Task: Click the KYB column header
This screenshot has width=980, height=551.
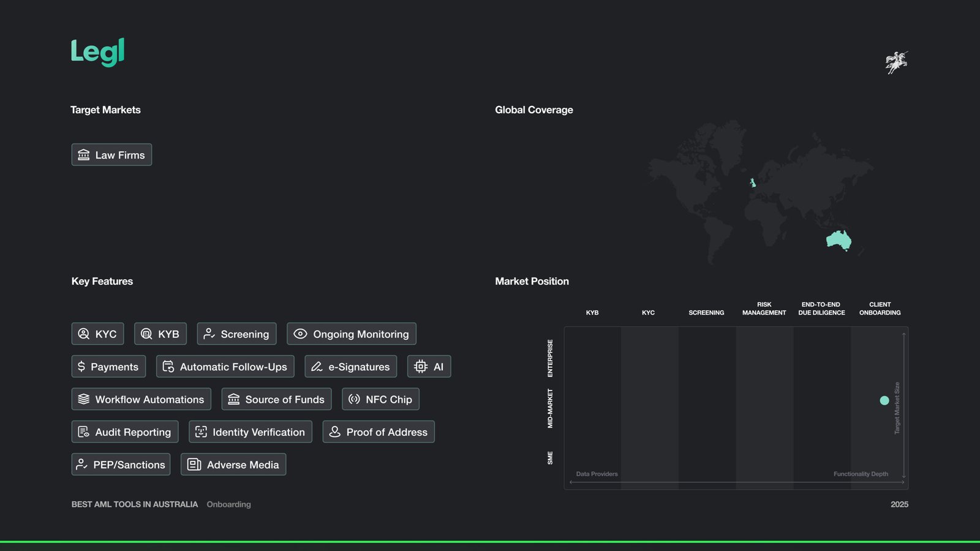Action: 592,313
